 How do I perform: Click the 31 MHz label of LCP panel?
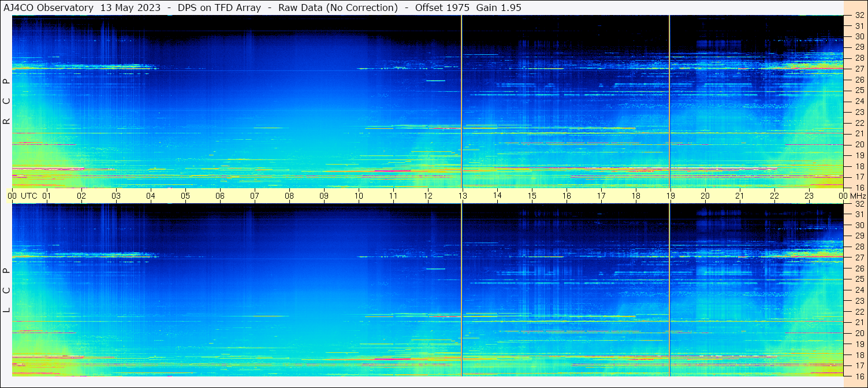coord(859,214)
